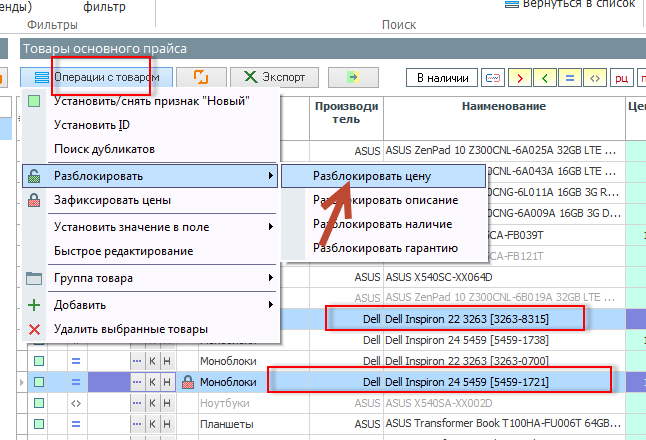Click the 'В наличии' filter button
The image size is (646, 440).
point(442,77)
